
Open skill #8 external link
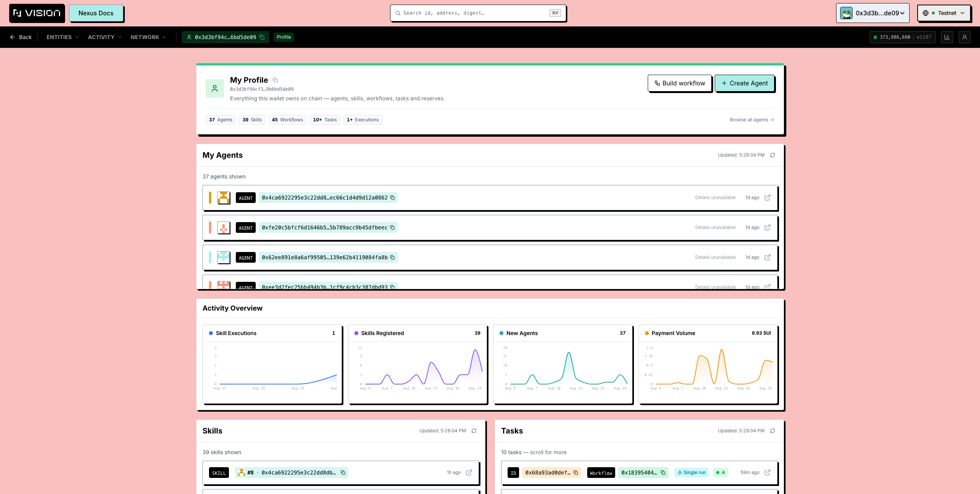coord(469,473)
